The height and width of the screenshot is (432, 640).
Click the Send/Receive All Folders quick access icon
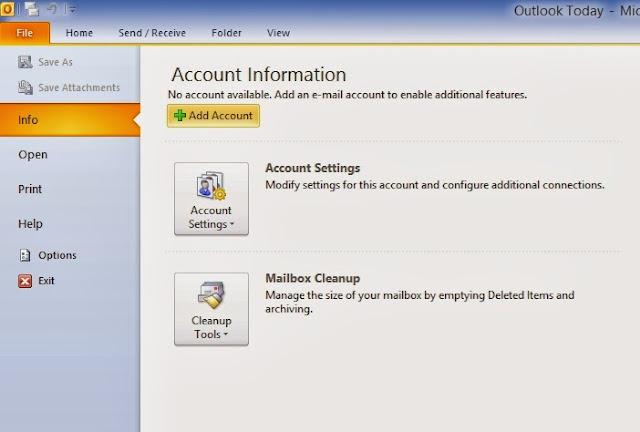pos(32,9)
